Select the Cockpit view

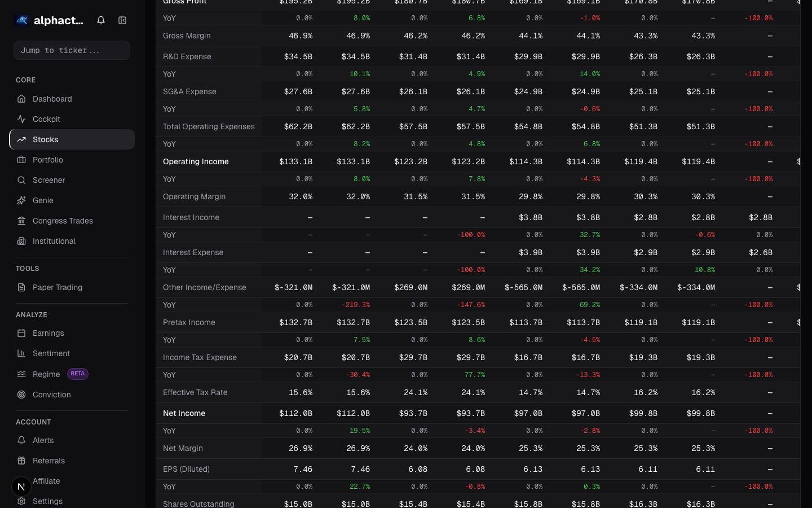[x=46, y=119]
